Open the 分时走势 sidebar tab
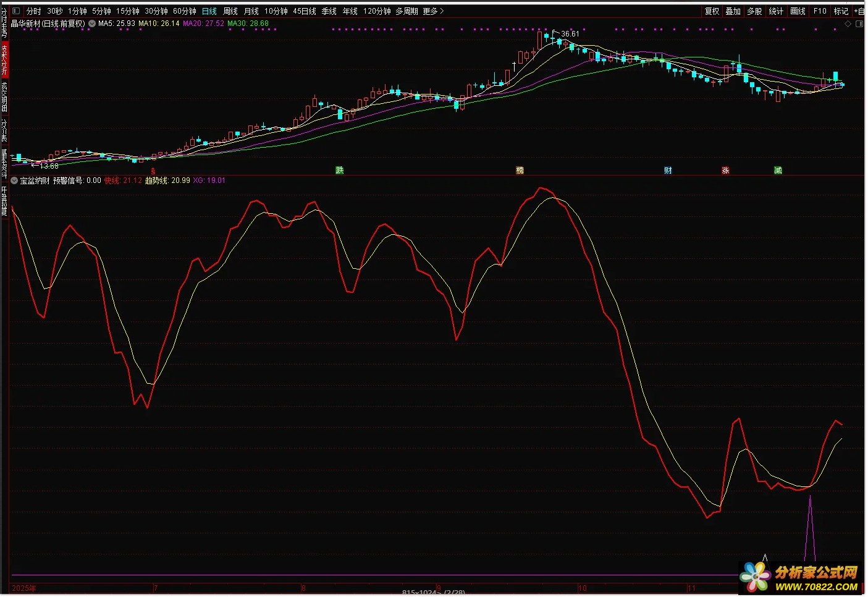Image resolution: width=868 pixels, height=597 pixels. [4, 22]
